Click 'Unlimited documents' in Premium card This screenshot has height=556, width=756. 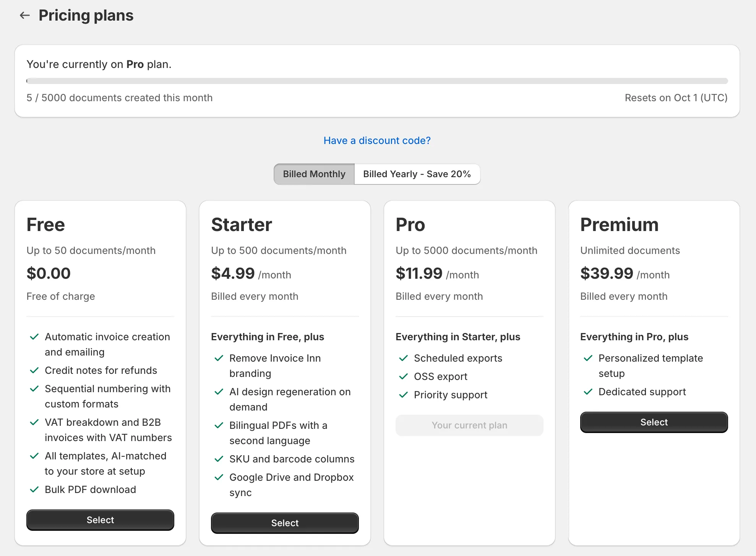pos(630,251)
